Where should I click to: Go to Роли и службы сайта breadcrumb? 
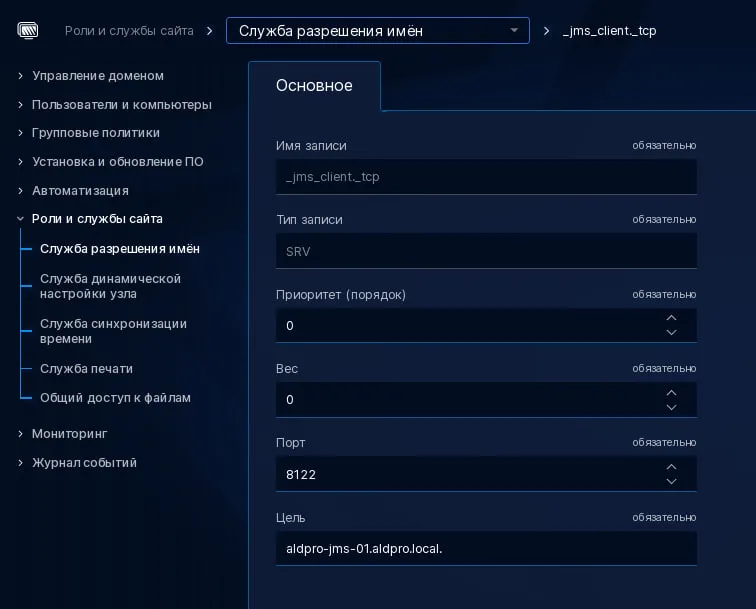pyautogui.click(x=129, y=31)
